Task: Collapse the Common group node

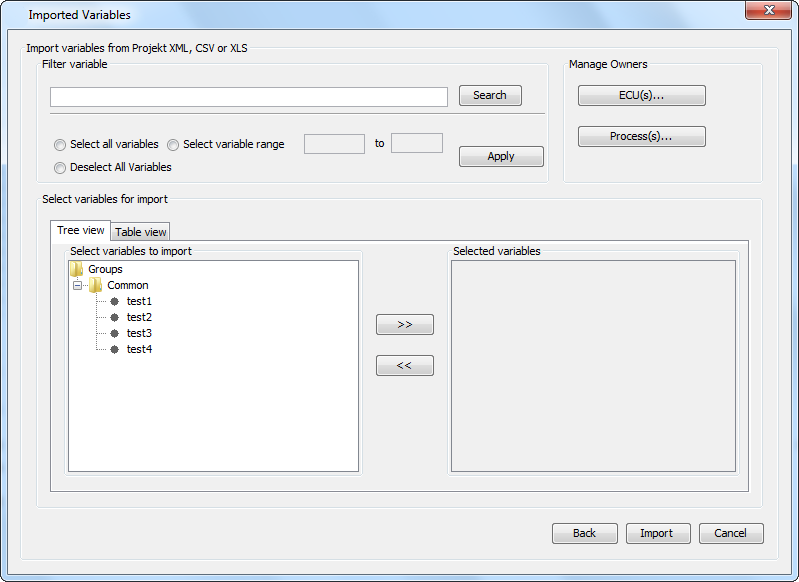Action: click(x=77, y=285)
